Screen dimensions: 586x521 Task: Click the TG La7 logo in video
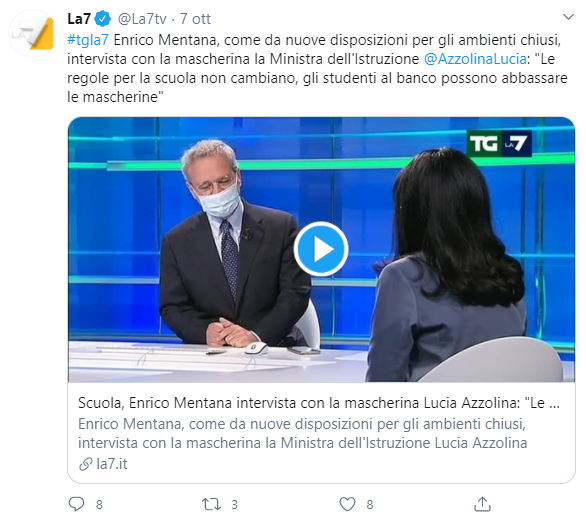(x=499, y=143)
